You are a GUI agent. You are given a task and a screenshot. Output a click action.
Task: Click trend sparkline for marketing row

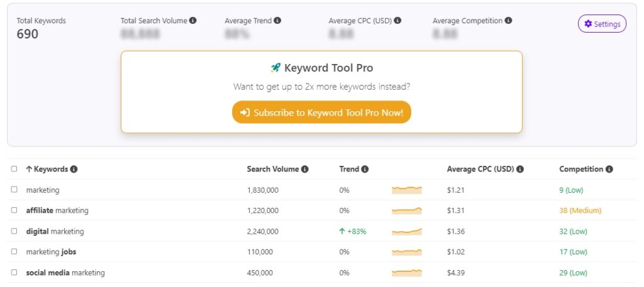click(407, 190)
